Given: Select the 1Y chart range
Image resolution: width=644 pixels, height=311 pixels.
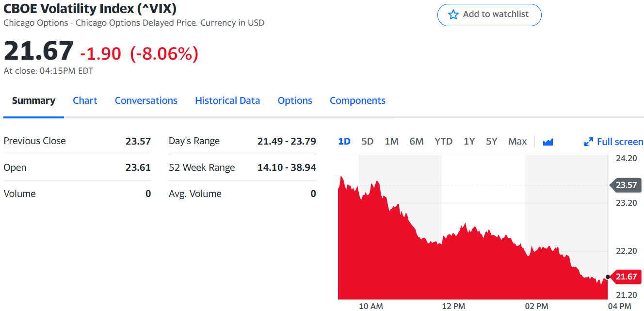Looking at the screenshot, I should 469,141.
